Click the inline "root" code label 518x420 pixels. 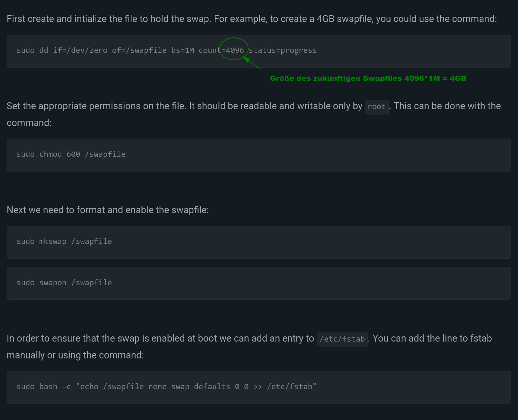(x=377, y=107)
